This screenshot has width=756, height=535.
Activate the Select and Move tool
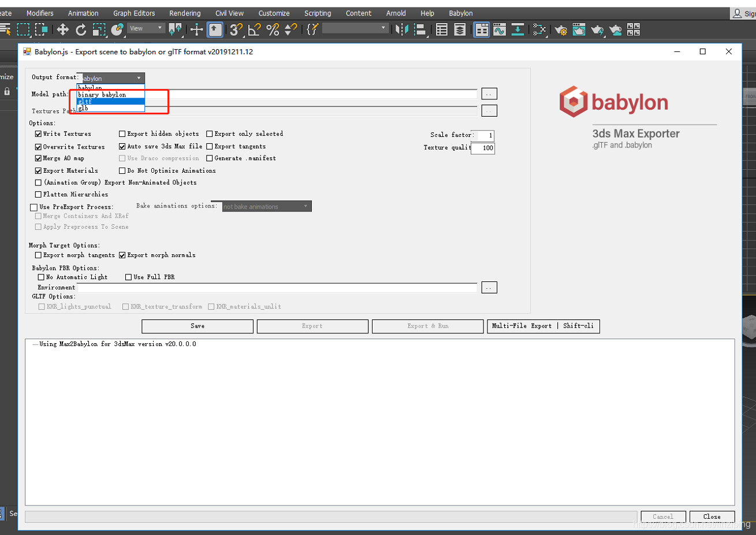pyautogui.click(x=62, y=29)
